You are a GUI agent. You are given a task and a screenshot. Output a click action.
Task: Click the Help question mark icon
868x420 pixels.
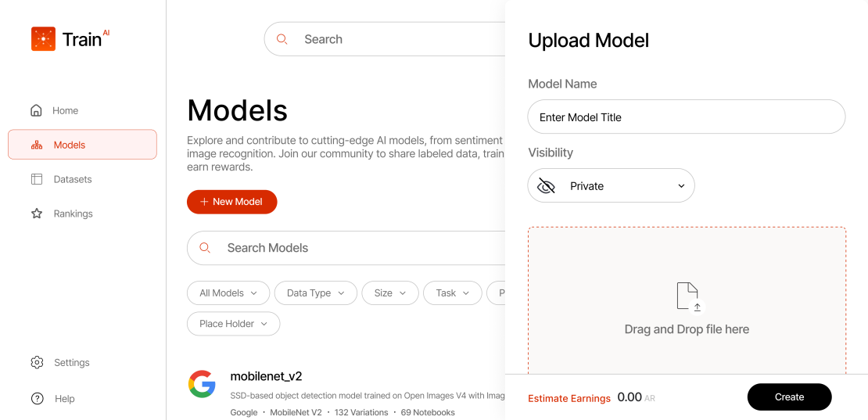pyautogui.click(x=37, y=398)
